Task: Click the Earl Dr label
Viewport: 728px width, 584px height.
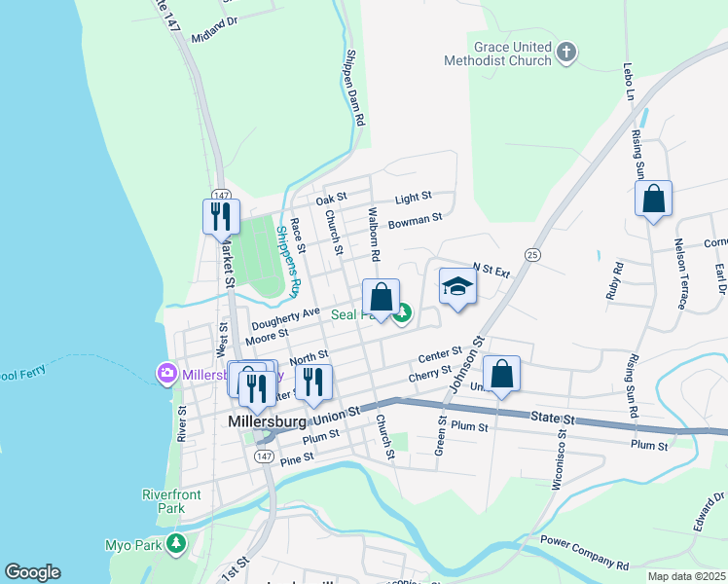Action: coord(720,279)
